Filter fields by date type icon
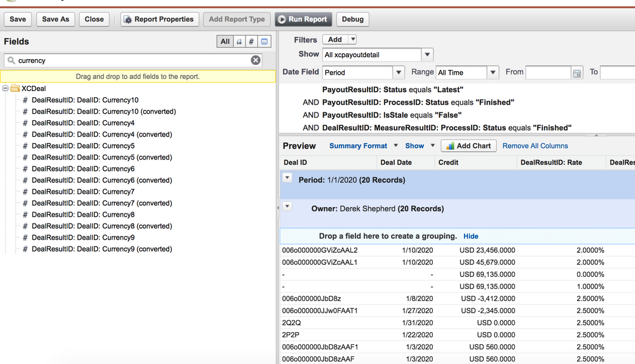Viewport: 635px width, 364px height. point(264,41)
